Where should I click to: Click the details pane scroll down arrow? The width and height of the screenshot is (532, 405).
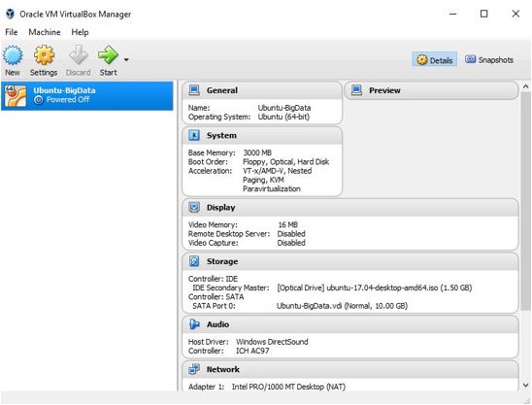(x=525, y=386)
